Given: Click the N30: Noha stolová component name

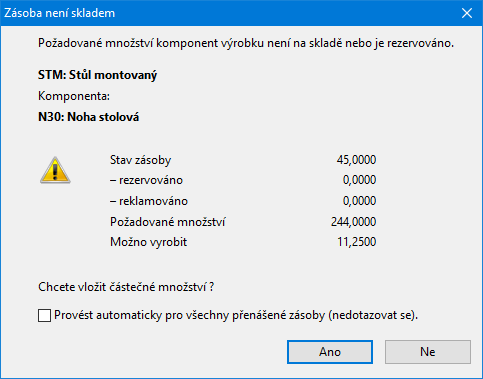Looking at the screenshot, I should pyautogui.click(x=88, y=117).
